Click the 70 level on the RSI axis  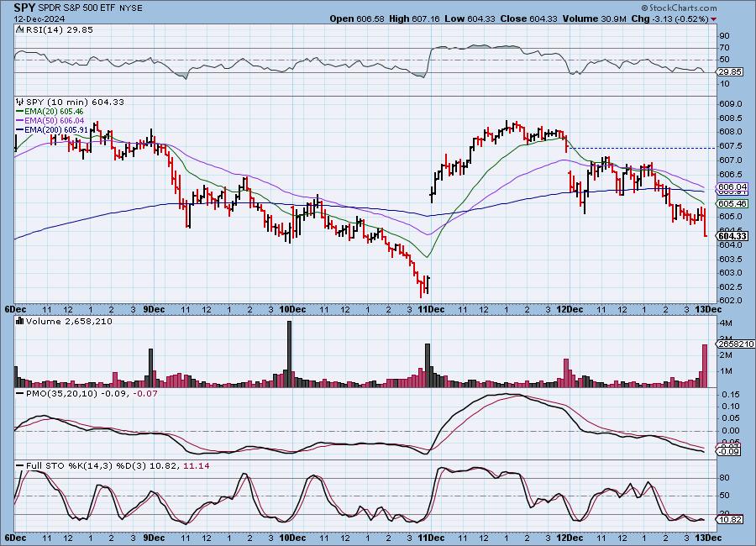724,48
